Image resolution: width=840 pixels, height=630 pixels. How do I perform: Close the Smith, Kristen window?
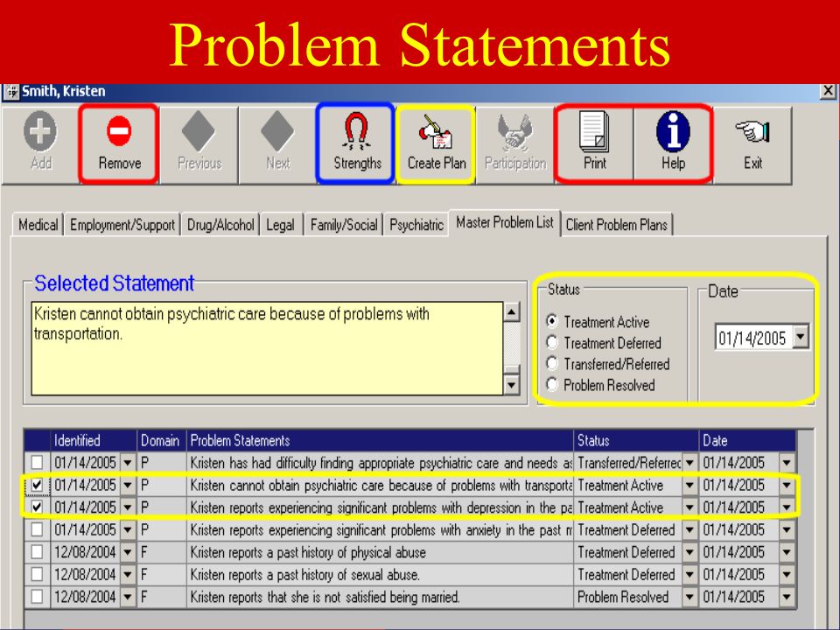tap(828, 91)
